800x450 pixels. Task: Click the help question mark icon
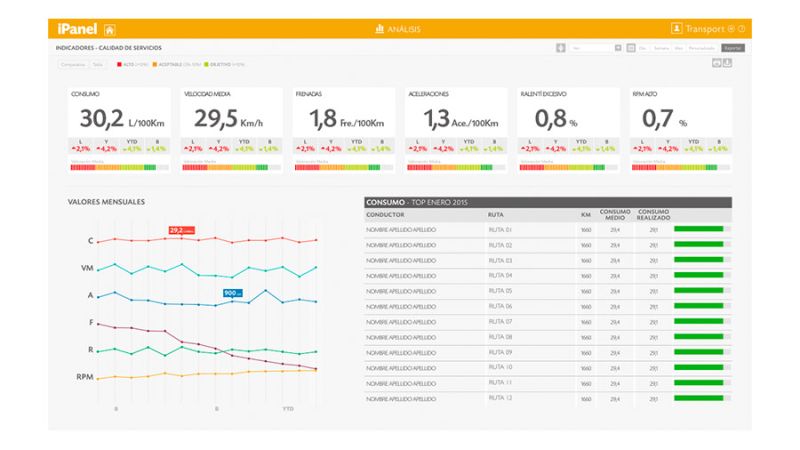coord(742,29)
